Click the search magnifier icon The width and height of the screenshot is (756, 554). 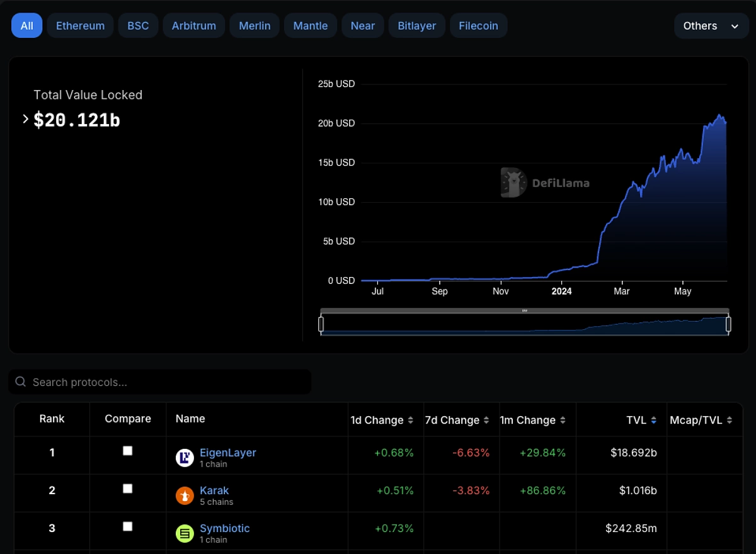(x=21, y=382)
